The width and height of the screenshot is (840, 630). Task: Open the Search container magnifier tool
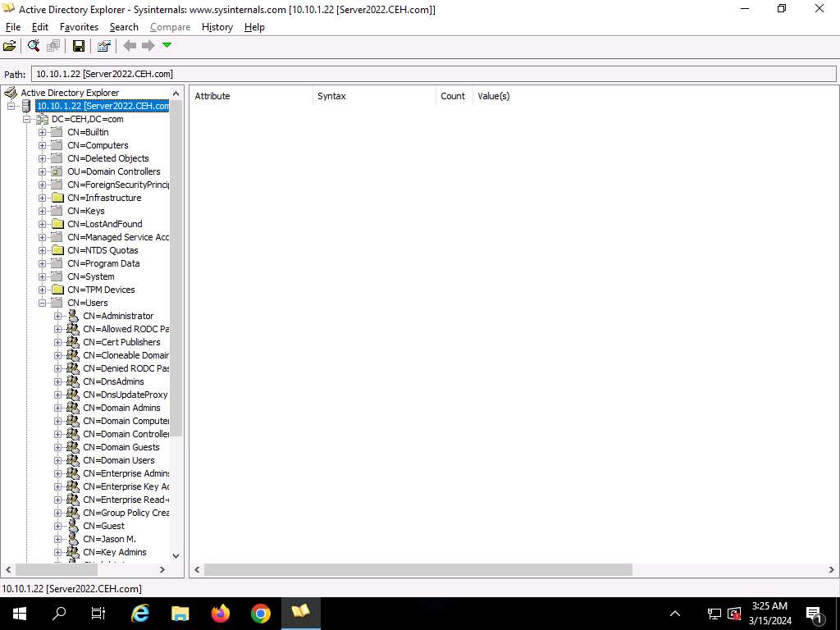[34, 46]
